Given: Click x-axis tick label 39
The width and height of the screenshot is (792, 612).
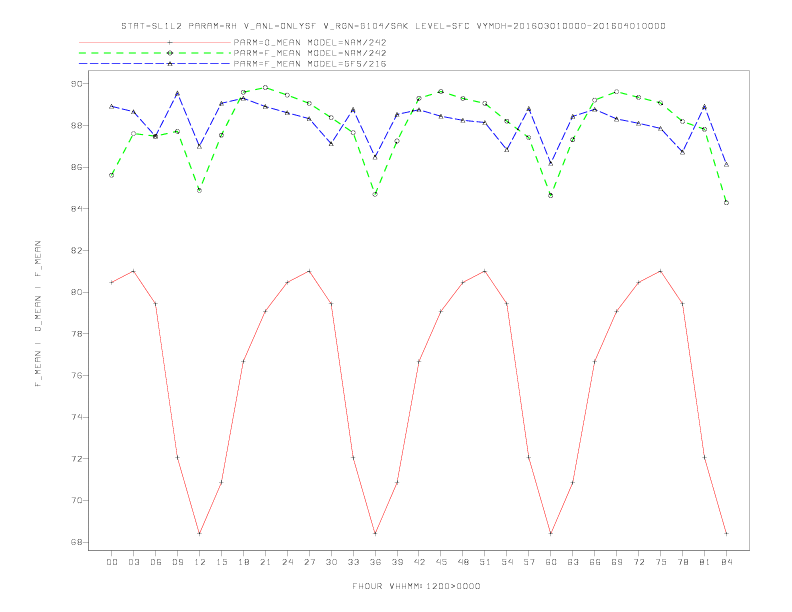Looking at the screenshot, I should click(x=397, y=562).
